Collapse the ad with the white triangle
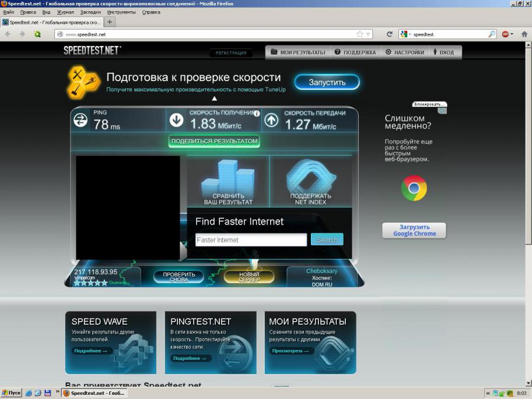 click(215, 98)
